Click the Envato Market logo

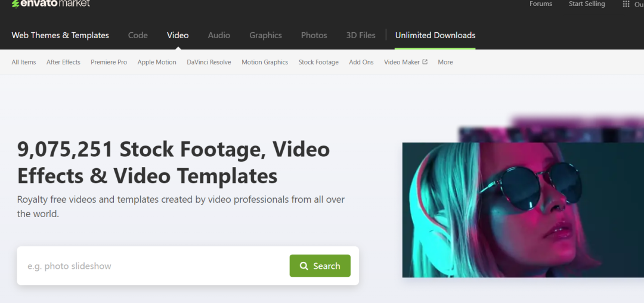pos(51,4)
